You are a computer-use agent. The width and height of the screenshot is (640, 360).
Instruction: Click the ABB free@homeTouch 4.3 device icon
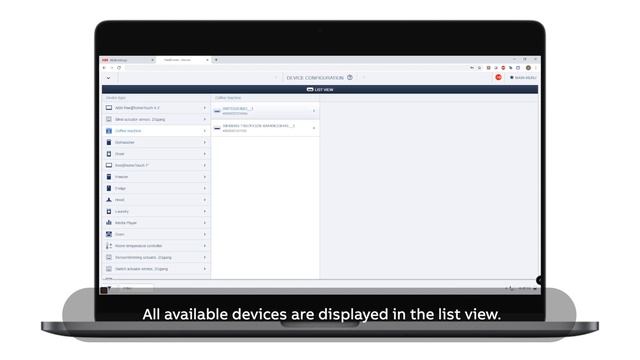pos(109,108)
